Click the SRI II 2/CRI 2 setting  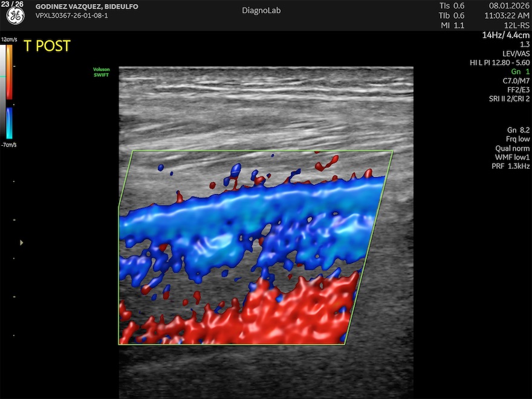tap(509, 99)
